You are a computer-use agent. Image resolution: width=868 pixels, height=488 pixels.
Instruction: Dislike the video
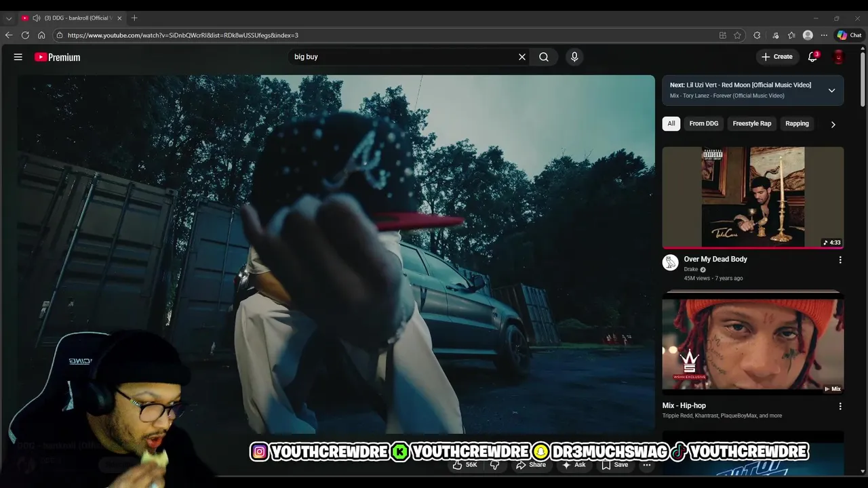[x=495, y=465]
